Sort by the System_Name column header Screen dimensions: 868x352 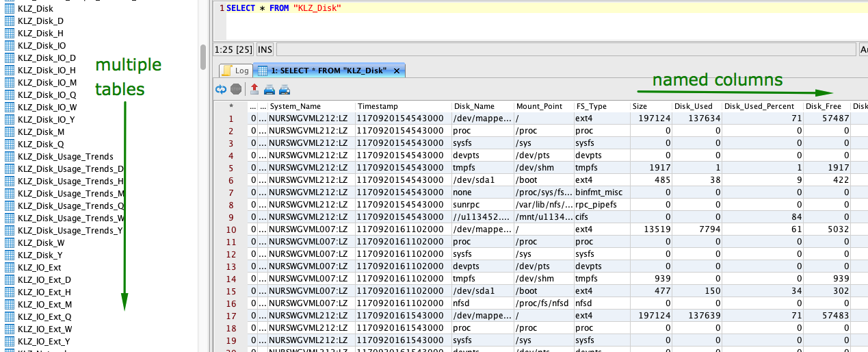(x=311, y=107)
